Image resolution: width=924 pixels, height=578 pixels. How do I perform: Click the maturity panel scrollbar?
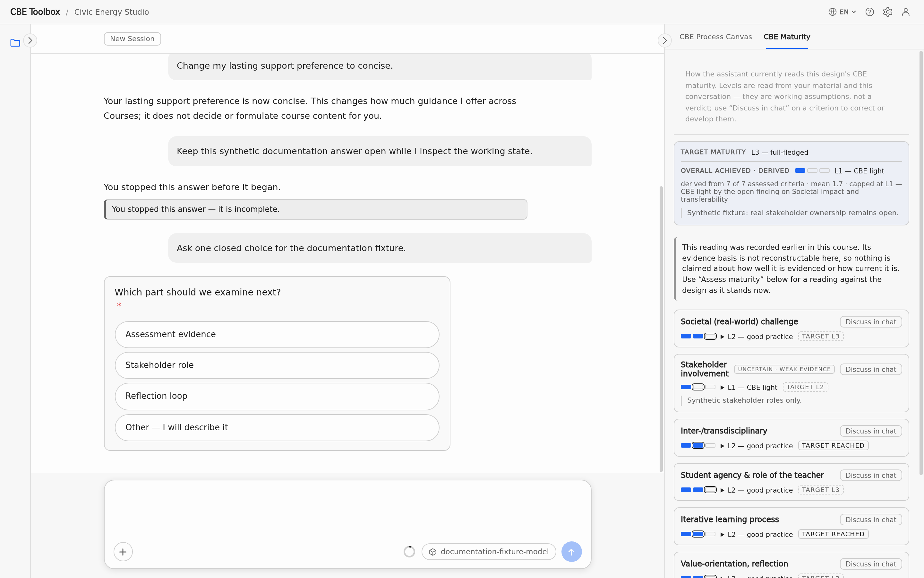pos(921,263)
